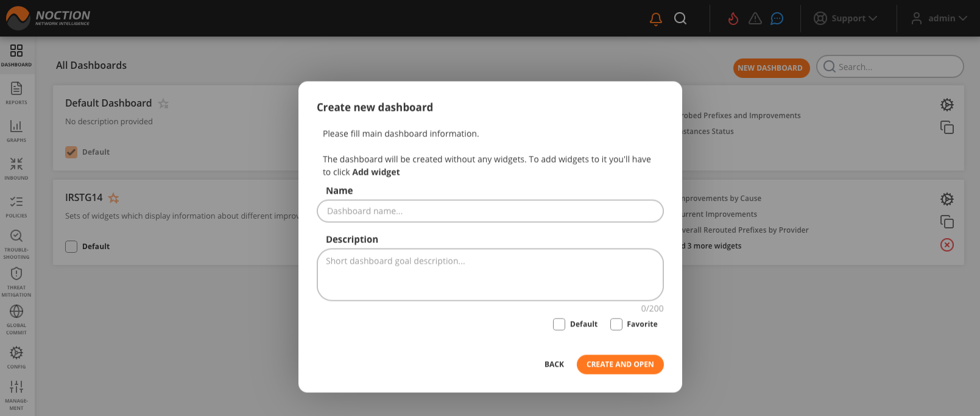Open the Config settings icon
The height and width of the screenshot is (416, 980).
point(16,352)
